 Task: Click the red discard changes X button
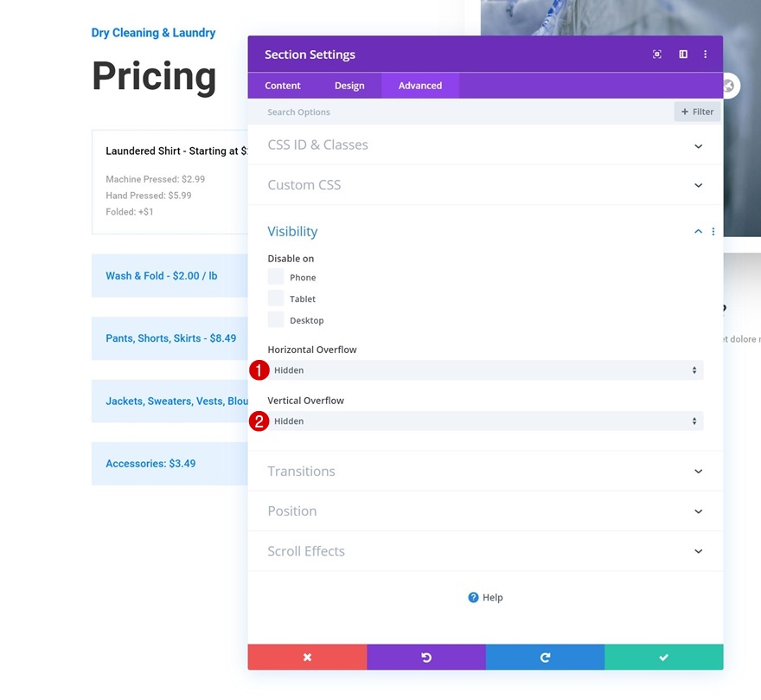pos(307,658)
